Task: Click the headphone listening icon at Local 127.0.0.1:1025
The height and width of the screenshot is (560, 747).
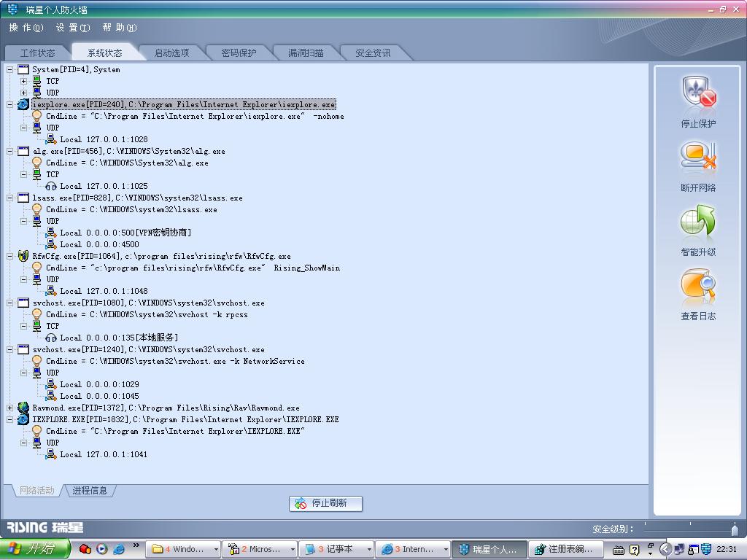Action: pyautogui.click(x=51, y=186)
